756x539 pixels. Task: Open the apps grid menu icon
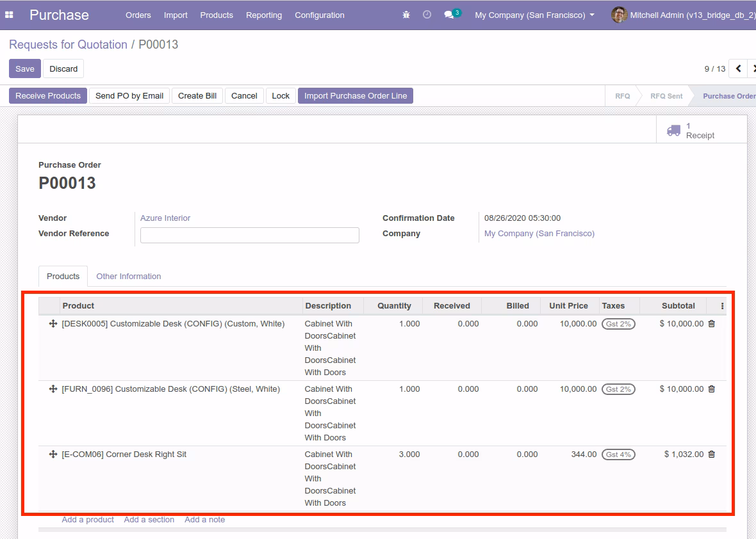[x=9, y=15]
